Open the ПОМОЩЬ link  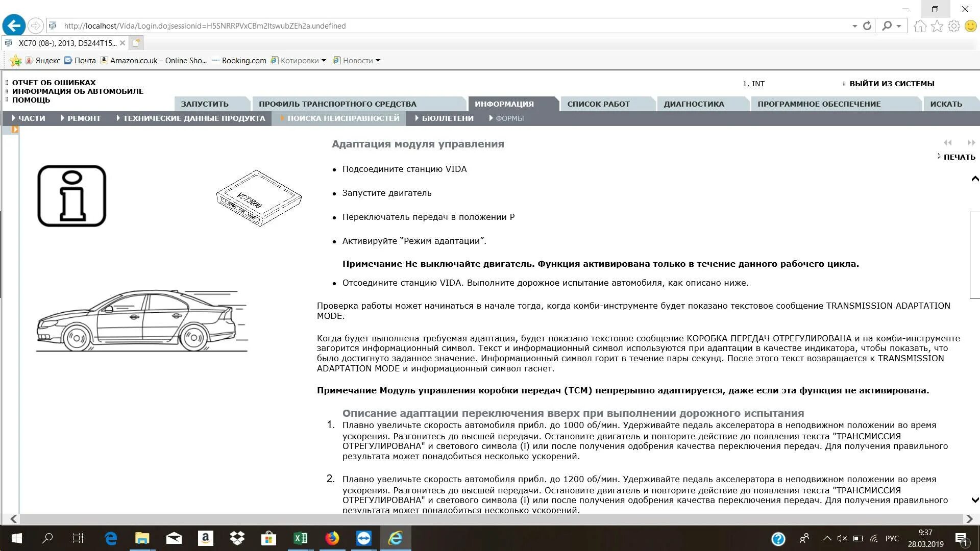pos(31,100)
